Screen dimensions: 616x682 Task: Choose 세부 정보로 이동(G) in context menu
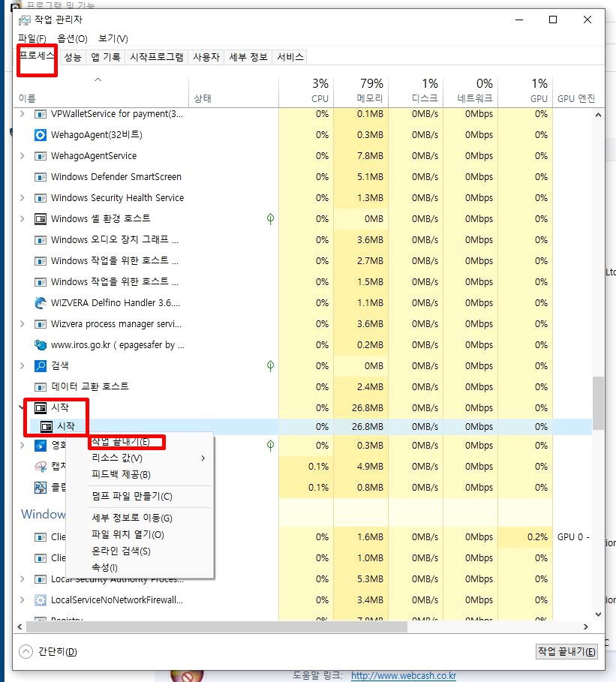tap(140, 518)
